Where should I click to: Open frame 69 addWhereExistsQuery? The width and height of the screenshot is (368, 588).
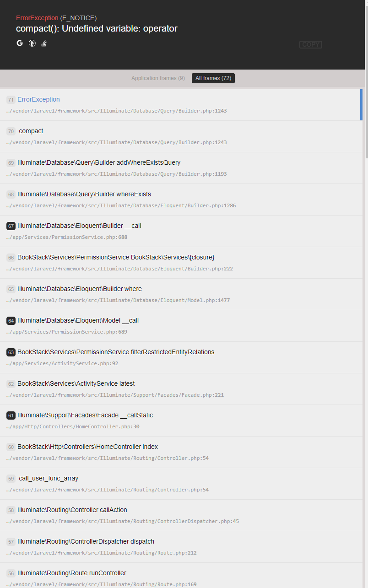(181, 168)
